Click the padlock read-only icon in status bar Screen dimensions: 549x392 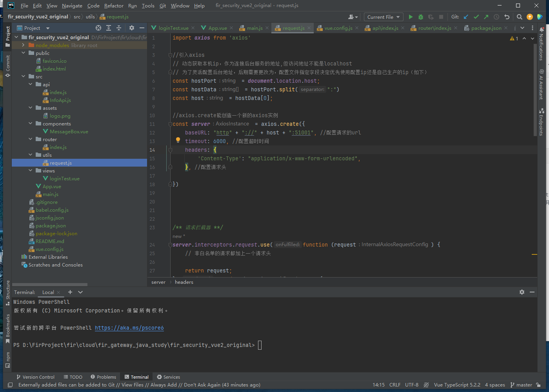pos(539,385)
